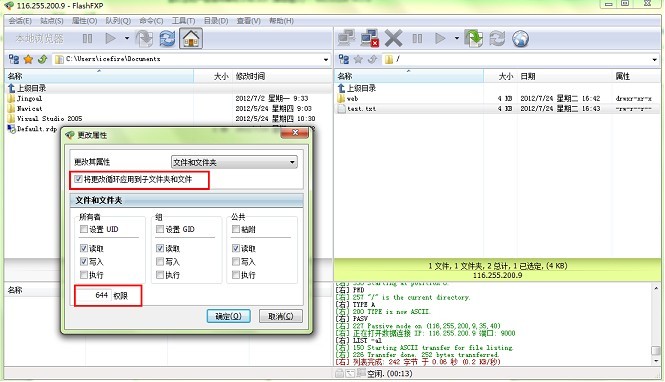Open the 工具(T) menu
Screen dimensions: 665x382
pyautogui.click(x=183, y=21)
